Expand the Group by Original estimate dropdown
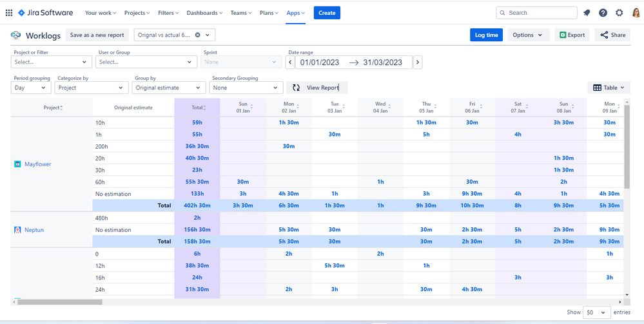 click(x=170, y=88)
